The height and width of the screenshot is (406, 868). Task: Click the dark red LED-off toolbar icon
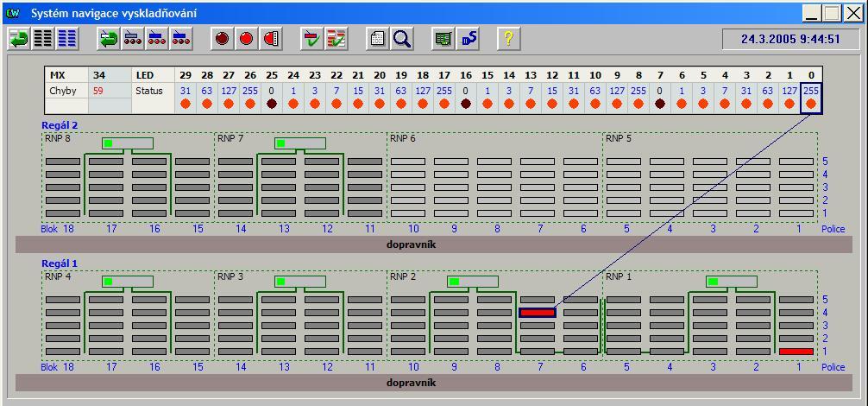[223, 39]
